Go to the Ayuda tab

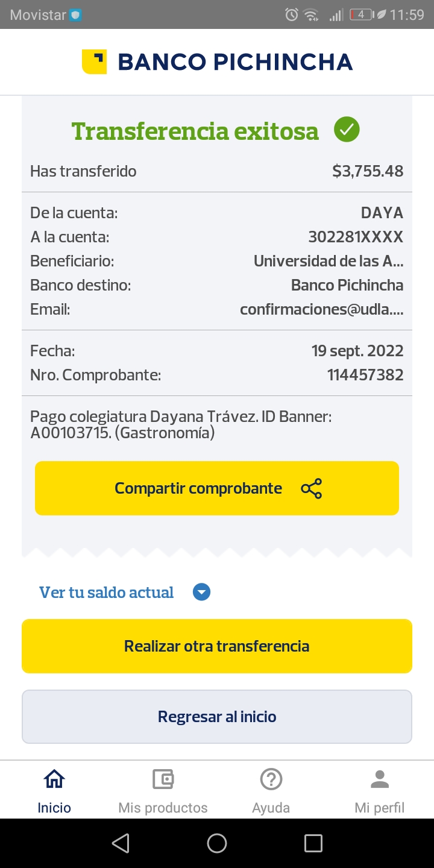click(271, 808)
